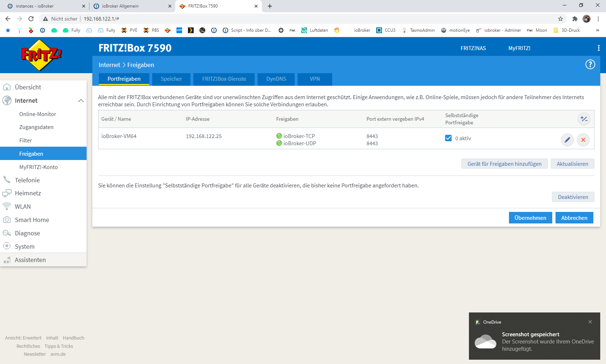Switch to the VPN tab
This screenshot has height=364, width=606.
click(315, 79)
